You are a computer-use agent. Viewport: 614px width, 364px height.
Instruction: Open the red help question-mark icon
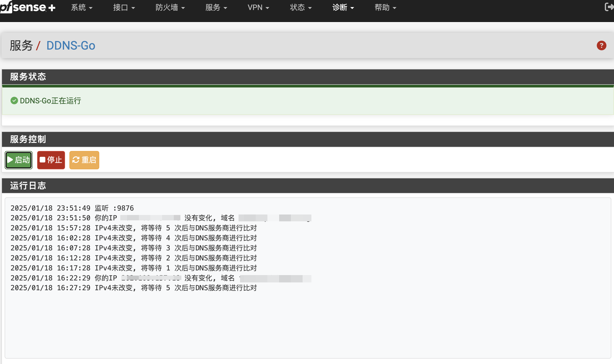click(x=601, y=45)
